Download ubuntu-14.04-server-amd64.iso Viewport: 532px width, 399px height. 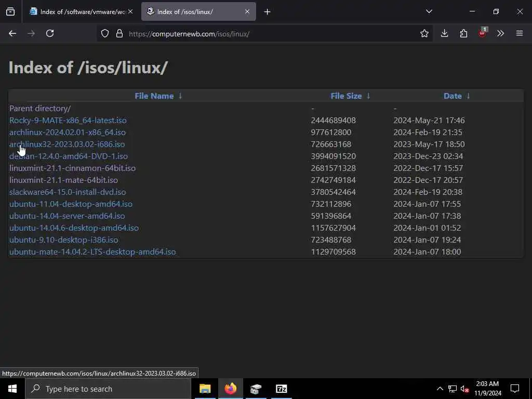(67, 216)
